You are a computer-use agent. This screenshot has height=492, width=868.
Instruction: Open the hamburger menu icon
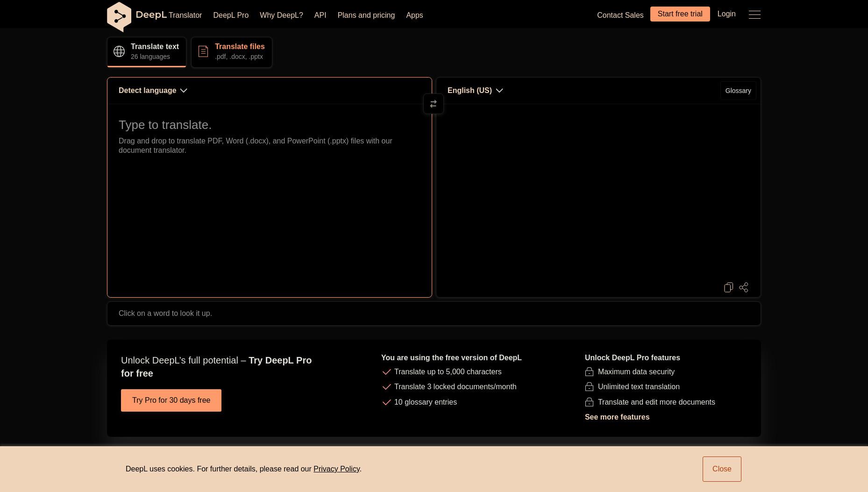coord(754,14)
